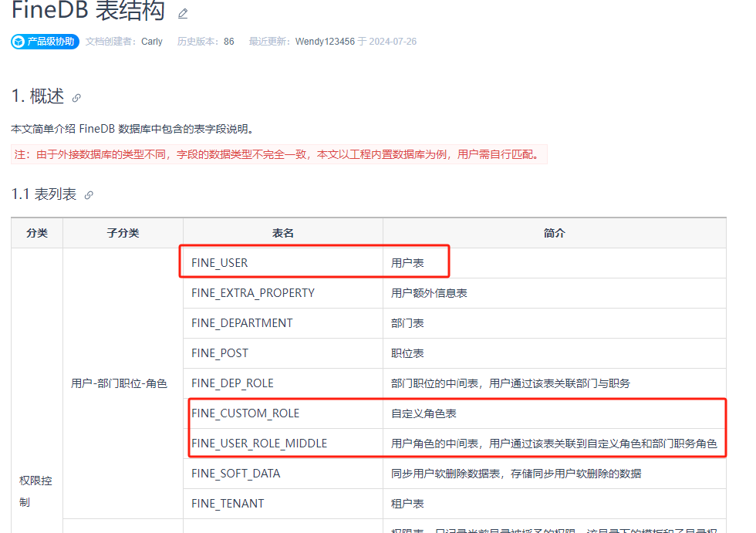This screenshot has height=533, width=756.
Task: Click the 用户表 description cell
Action: pyautogui.click(x=555, y=263)
